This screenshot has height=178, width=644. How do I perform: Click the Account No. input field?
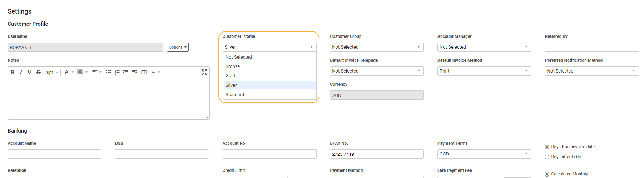(x=269, y=154)
